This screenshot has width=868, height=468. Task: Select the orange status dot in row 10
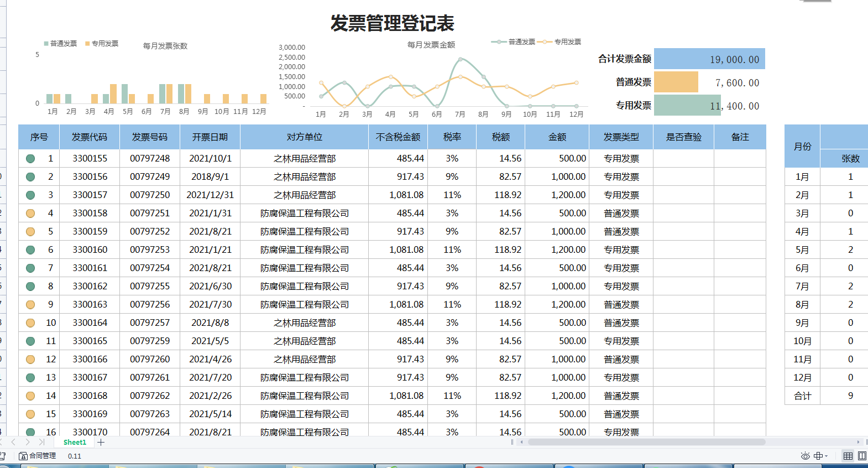point(30,323)
